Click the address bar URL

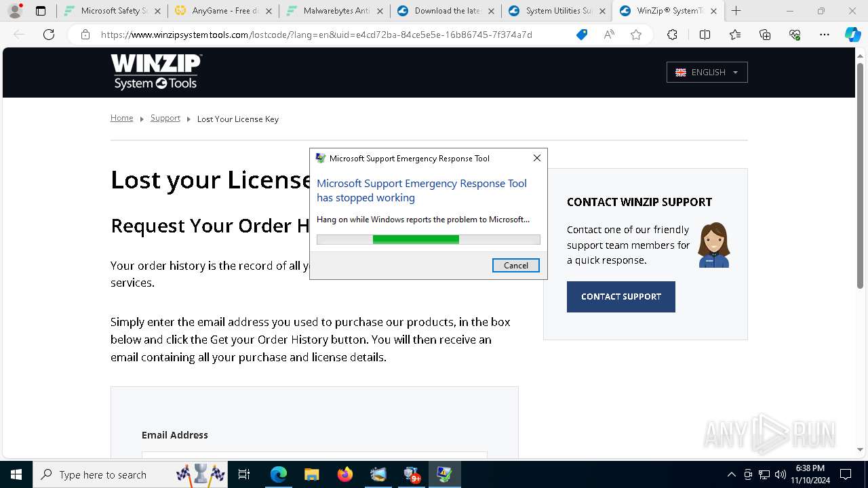[316, 35]
